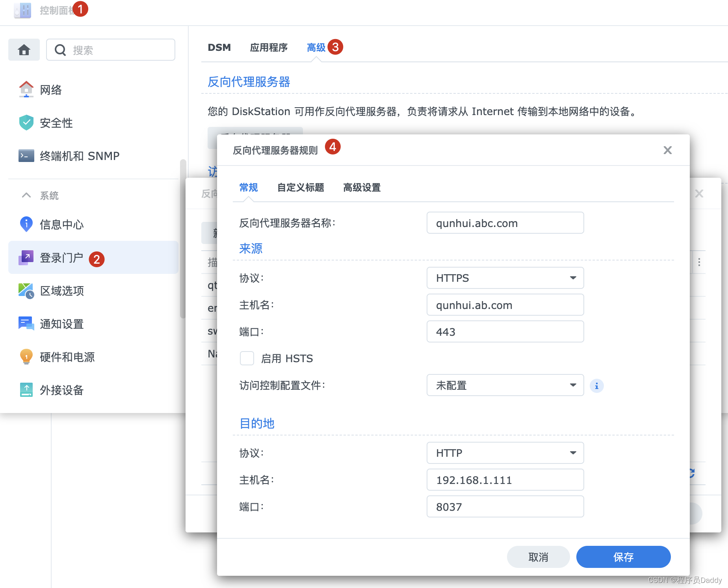Select the 登录门户 portal icon
Viewport: 728px width, 588px height.
26,258
